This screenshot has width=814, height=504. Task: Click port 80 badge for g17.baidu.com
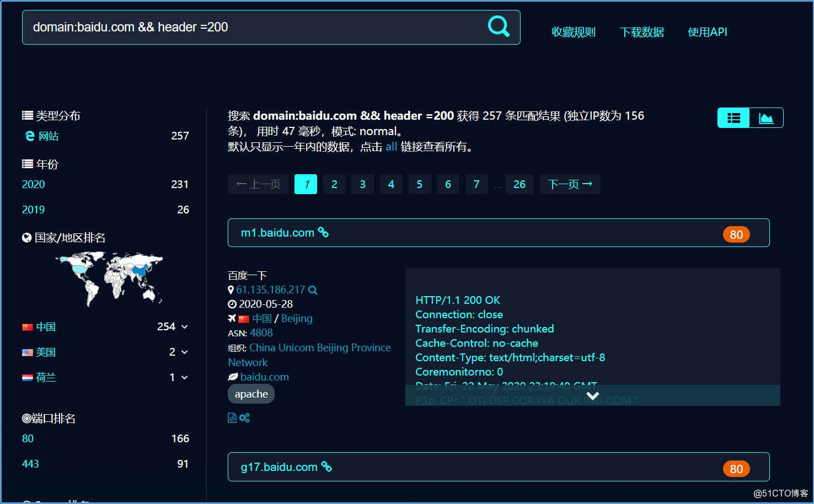pyautogui.click(x=736, y=469)
